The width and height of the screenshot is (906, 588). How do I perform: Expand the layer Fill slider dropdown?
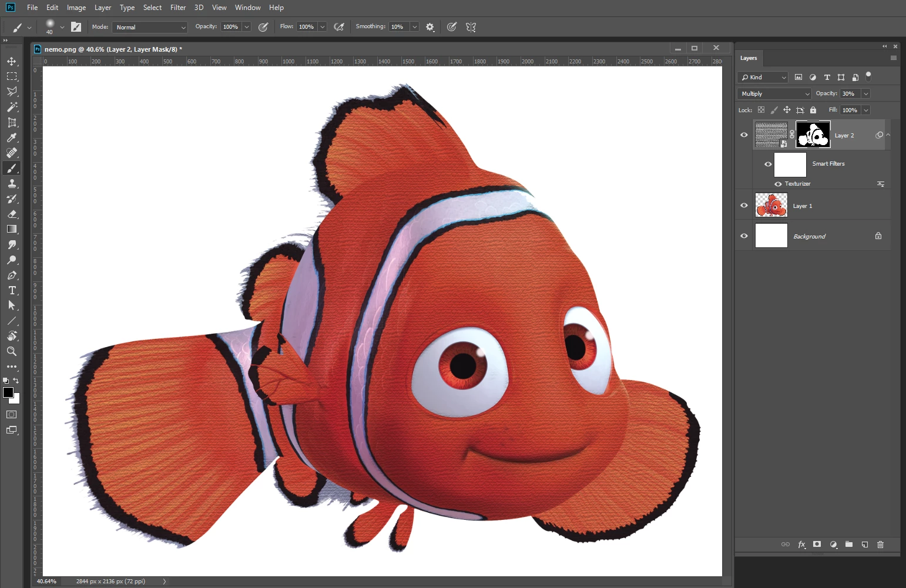866,110
